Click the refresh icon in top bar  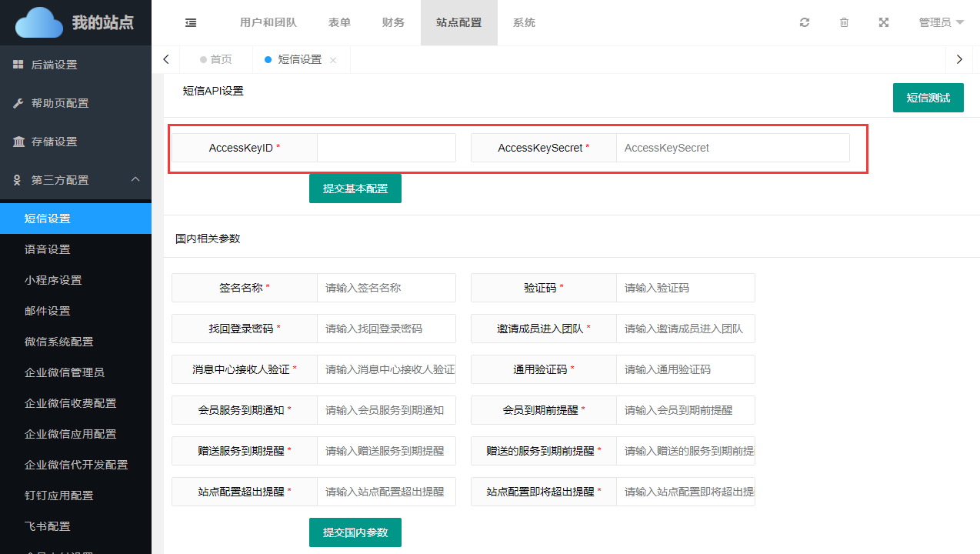click(805, 22)
